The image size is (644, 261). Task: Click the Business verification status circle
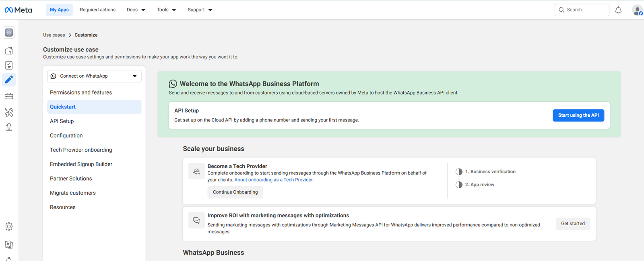tap(459, 172)
